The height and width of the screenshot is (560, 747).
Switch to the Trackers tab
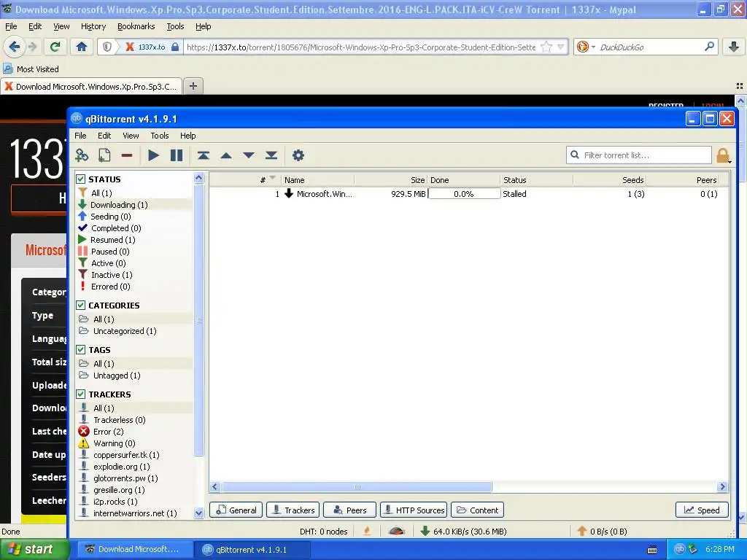pyautogui.click(x=293, y=510)
